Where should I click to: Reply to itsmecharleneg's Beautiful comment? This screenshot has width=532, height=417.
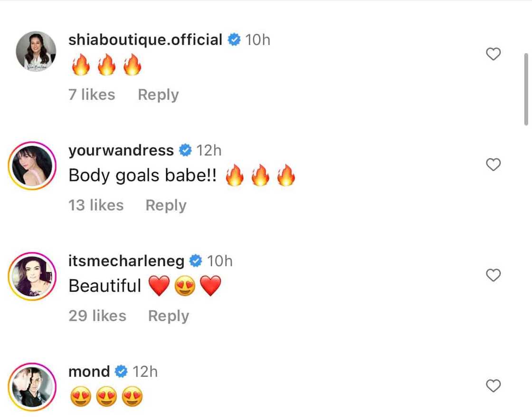pos(169,316)
